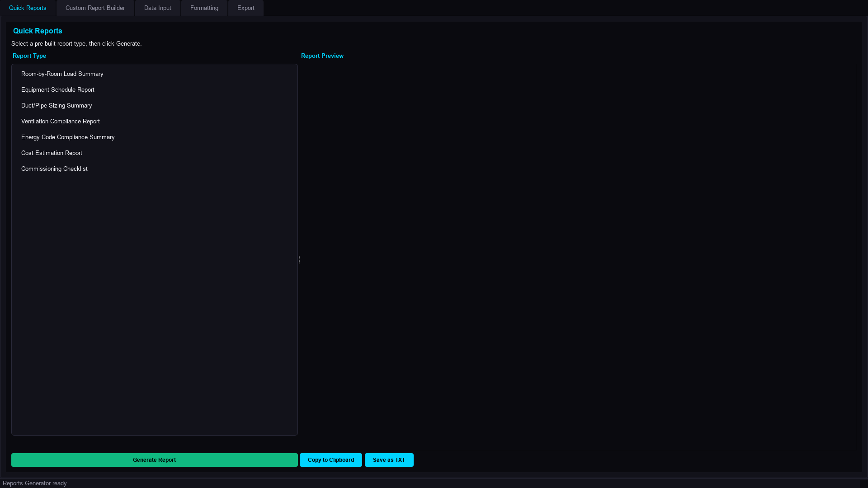The image size is (868, 488).
Task: Open the Custom Report Builder tab
Action: [95, 8]
